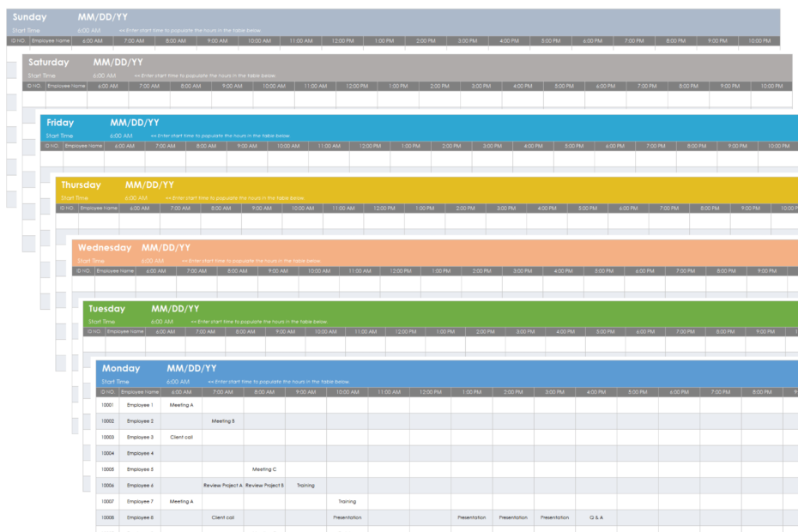Select the Employee 1 name cell
The image size is (798, 532).
(x=140, y=405)
